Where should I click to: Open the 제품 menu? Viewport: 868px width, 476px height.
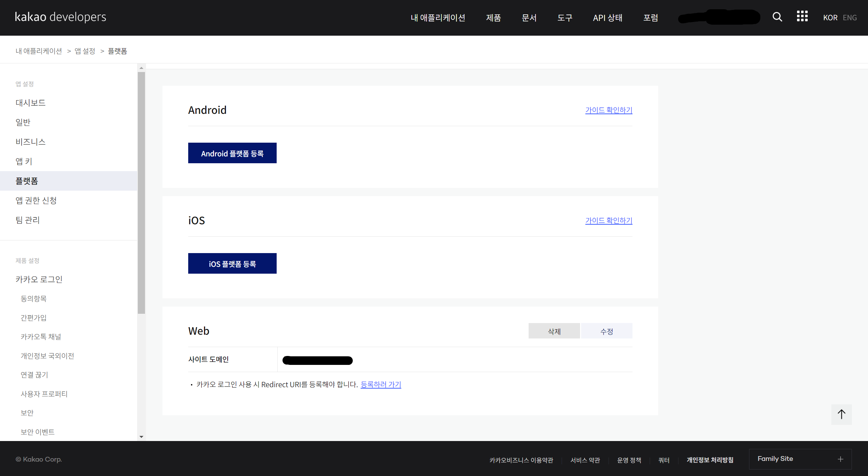pos(493,17)
